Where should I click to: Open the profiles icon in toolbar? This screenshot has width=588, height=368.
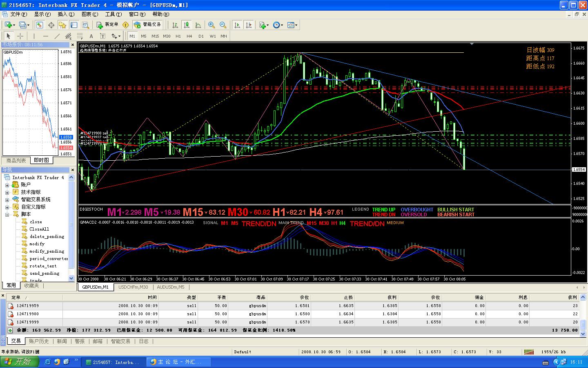click(x=24, y=25)
